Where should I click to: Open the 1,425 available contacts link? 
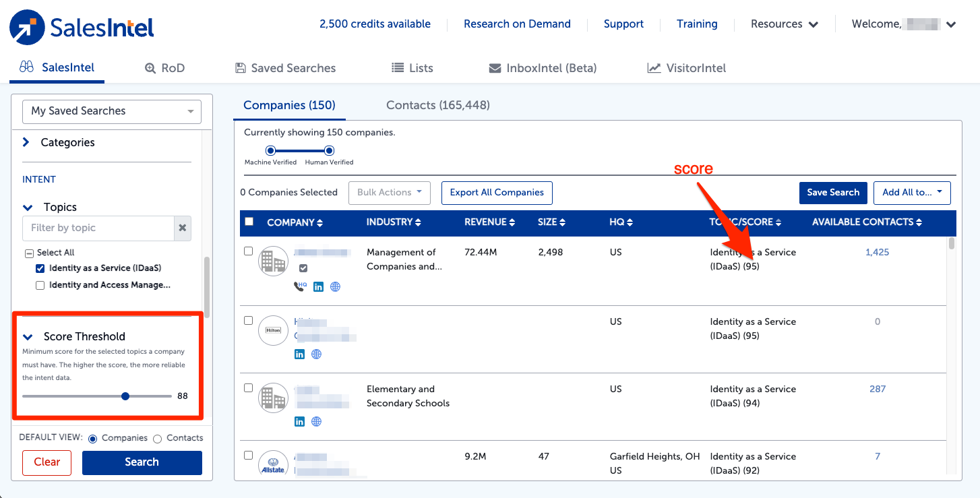[x=877, y=252]
